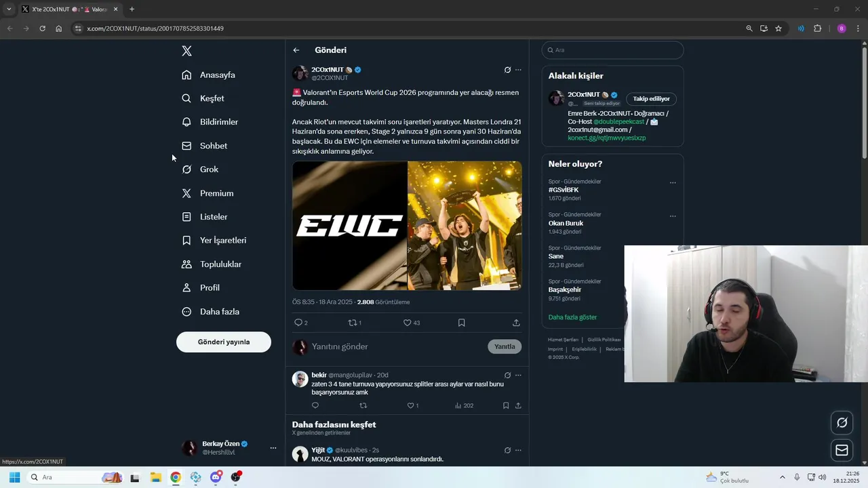Image resolution: width=868 pixels, height=488 pixels.
Task: Click the address bar URL
Action: click(155, 28)
